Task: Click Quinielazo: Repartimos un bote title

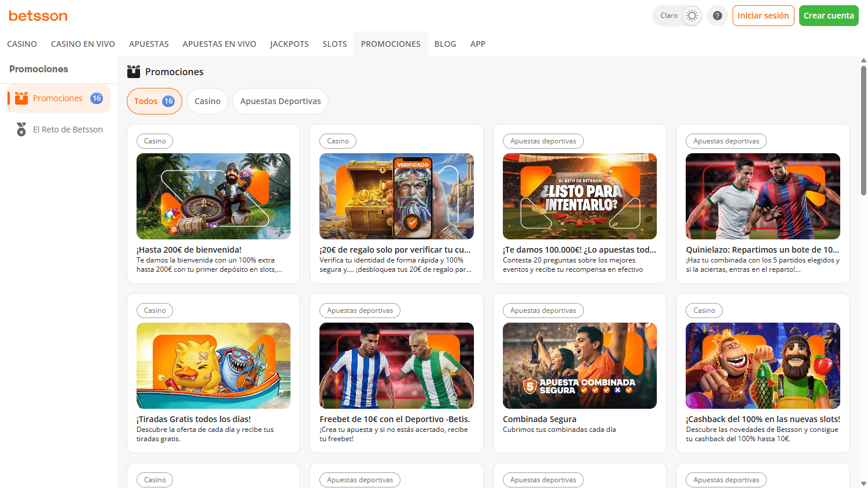Action: 763,250
